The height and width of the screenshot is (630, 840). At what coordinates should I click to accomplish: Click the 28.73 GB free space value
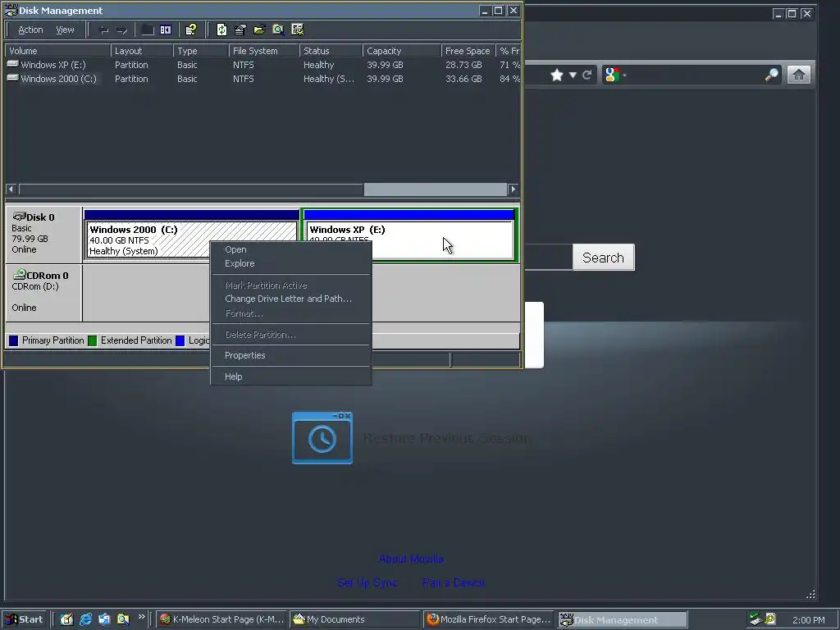(463, 65)
